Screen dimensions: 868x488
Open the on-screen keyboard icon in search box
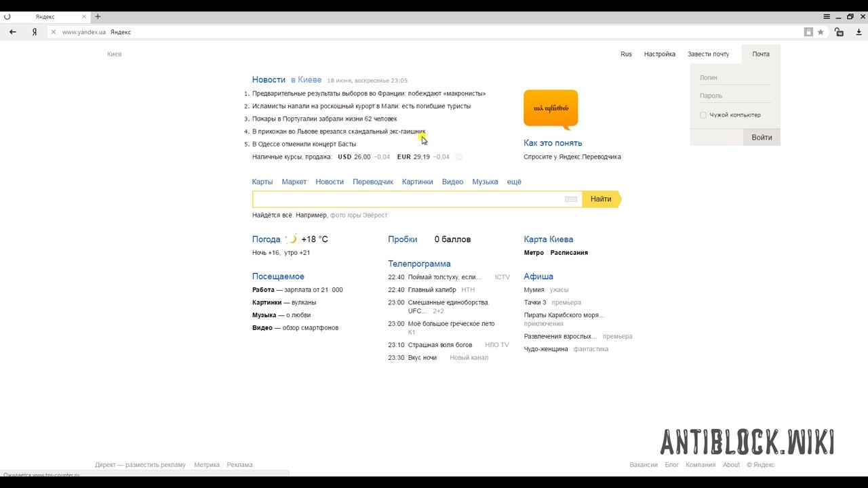click(571, 199)
